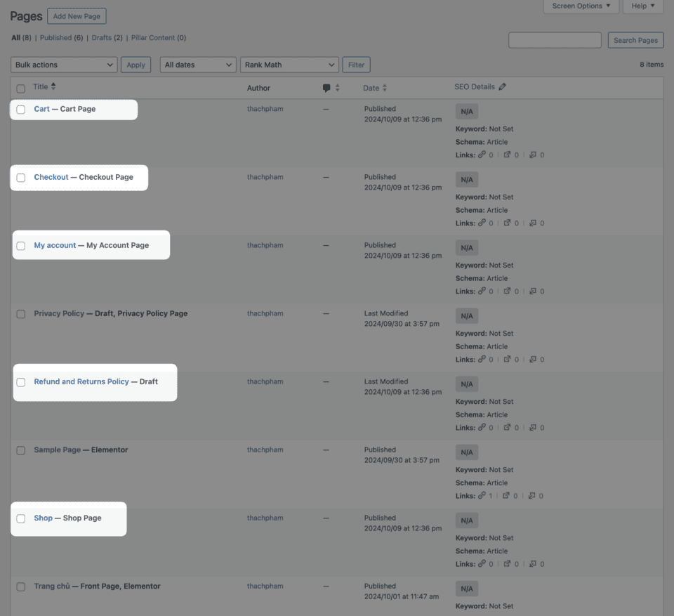Click the Add New Page button
This screenshot has height=616, width=674.
pyautogui.click(x=77, y=16)
